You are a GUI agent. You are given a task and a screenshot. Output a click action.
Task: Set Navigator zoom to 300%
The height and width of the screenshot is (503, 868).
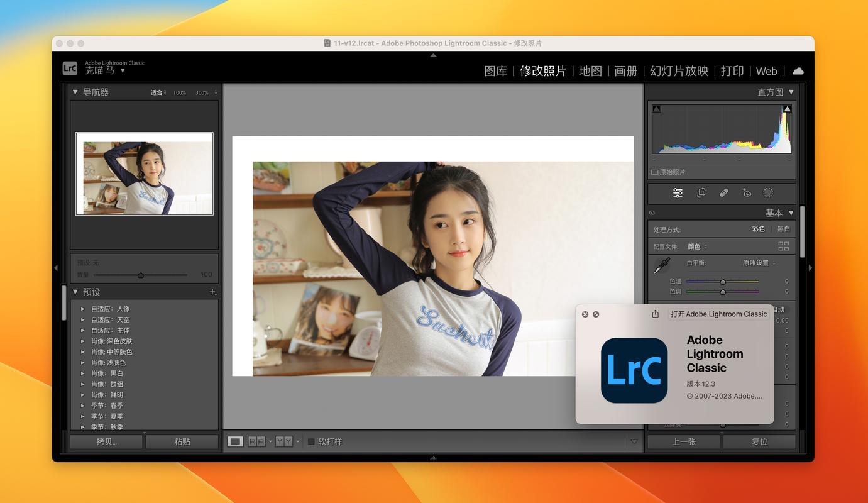click(x=202, y=92)
